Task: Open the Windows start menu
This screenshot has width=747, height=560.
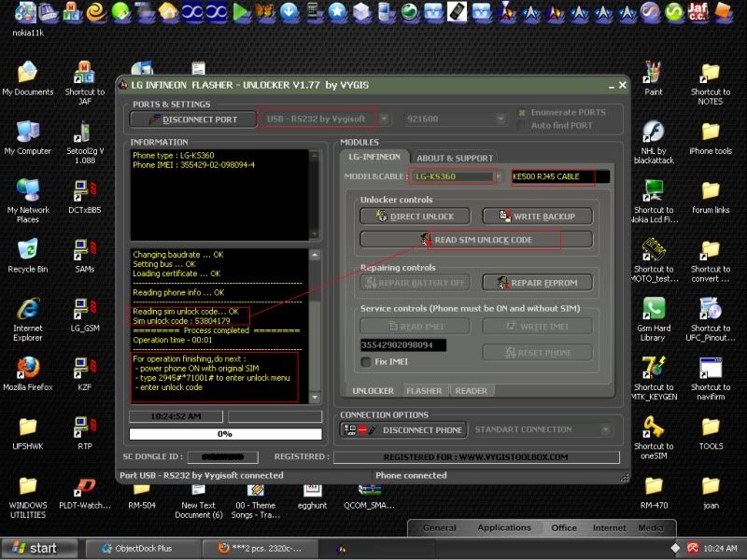Action: click(39, 548)
